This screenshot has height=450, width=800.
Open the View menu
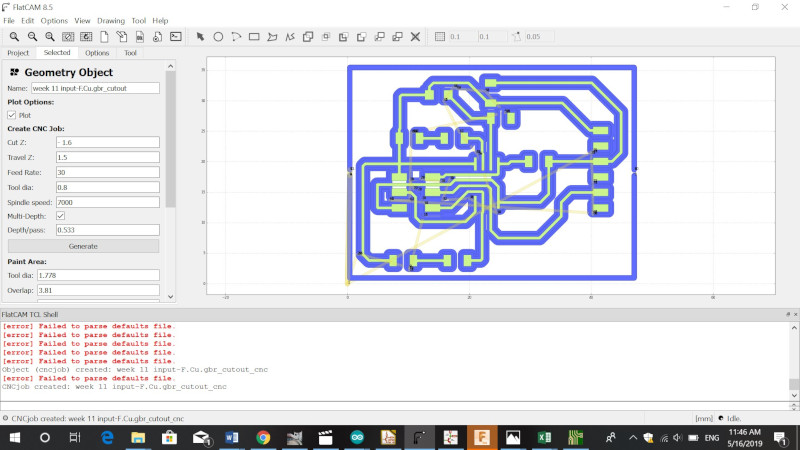[x=82, y=21]
